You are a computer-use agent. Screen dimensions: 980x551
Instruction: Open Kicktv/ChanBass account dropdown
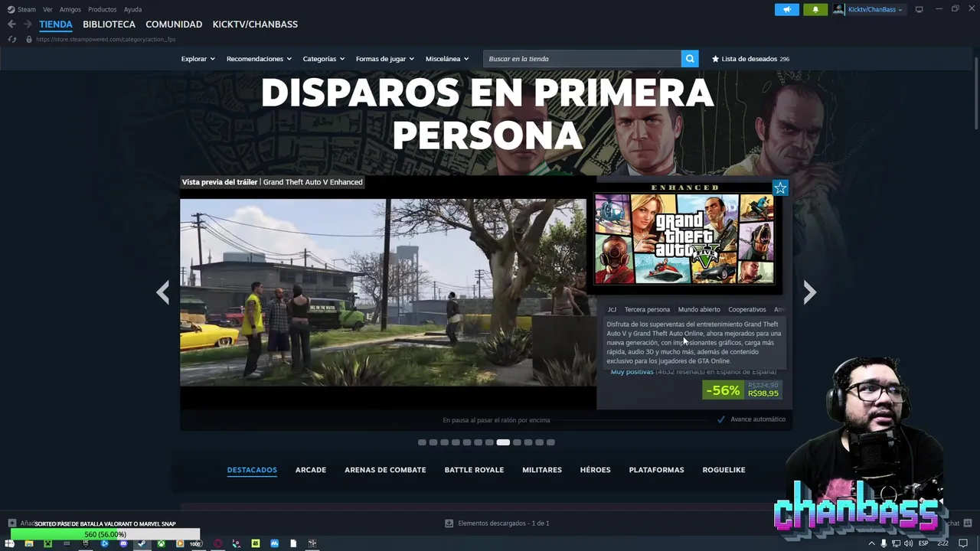[869, 9]
